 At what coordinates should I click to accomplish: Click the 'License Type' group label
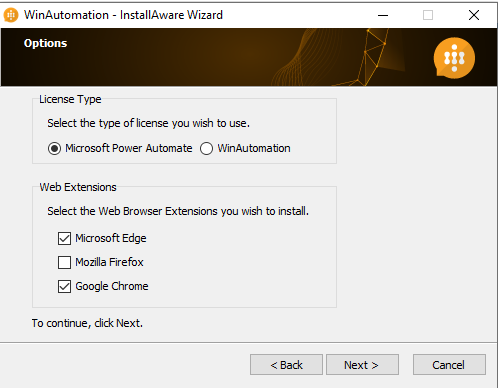point(70,99)
